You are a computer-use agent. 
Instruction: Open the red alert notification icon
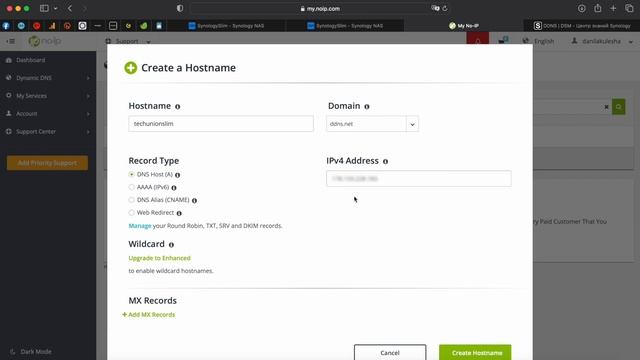(478, 41)
